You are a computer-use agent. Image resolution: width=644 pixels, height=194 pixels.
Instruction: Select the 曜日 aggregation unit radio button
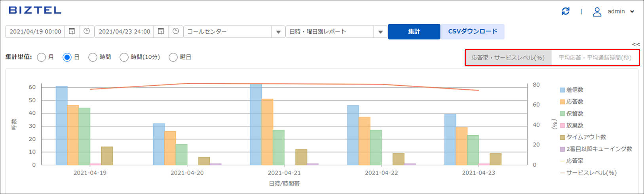(x=173, y=58)
